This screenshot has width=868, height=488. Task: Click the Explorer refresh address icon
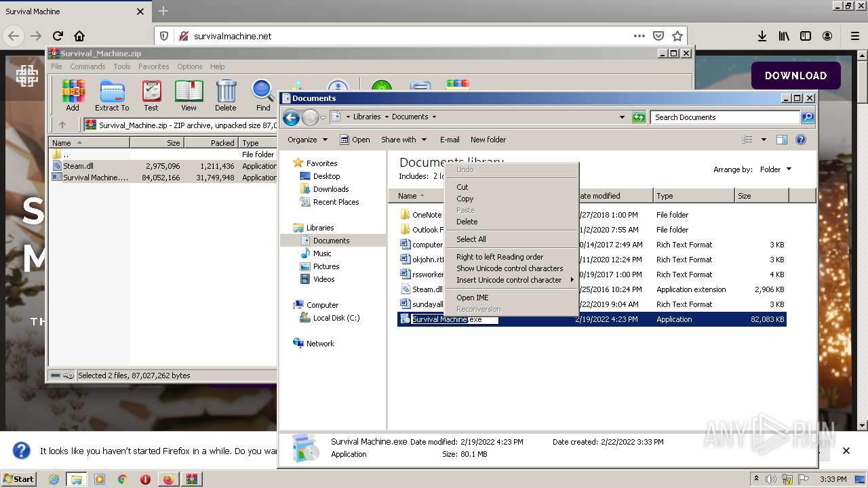[639, 117]
